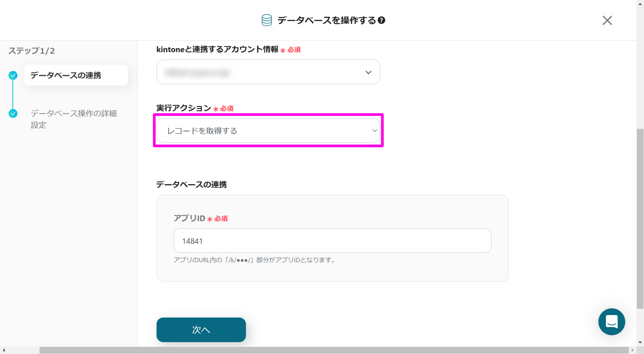Open the help tooltip next to the title
The height and width of the screenshot is (354, 644).
(x=382, y=20)
